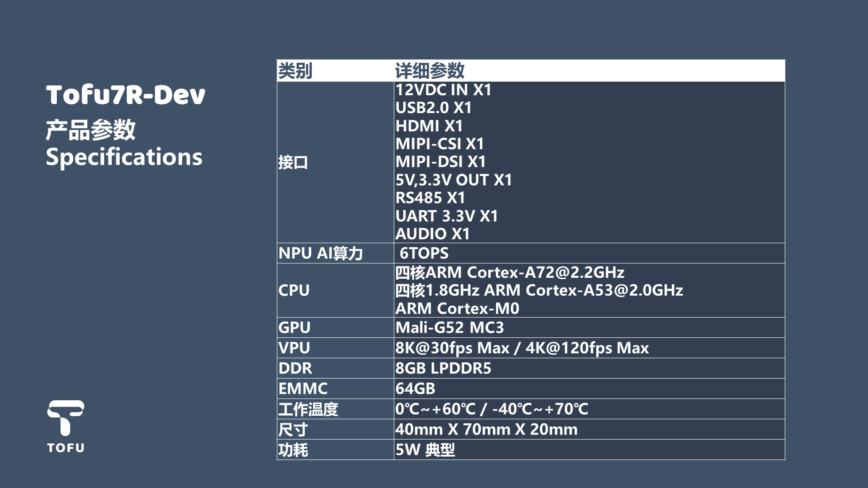The height and width of the screenshot is (488, 868).
Task: Click the DDR row label
Action: (295, 368)
